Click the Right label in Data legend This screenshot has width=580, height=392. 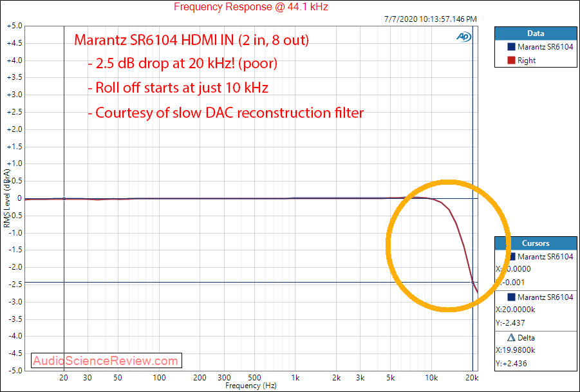527,61
